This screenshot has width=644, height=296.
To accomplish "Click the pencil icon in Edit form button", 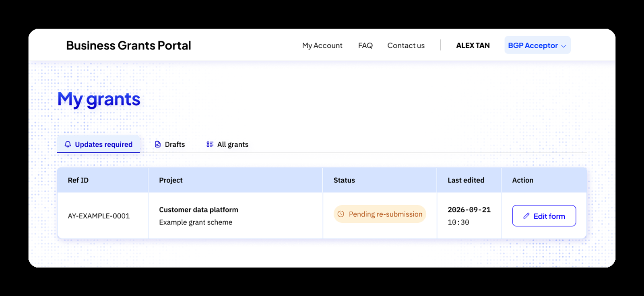I will click(x=526, y=216).
